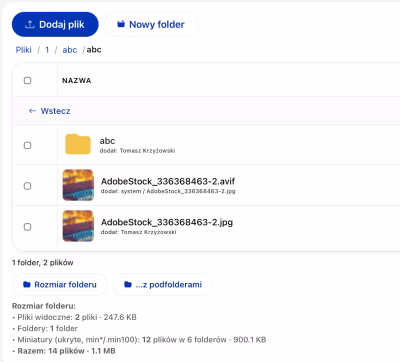The width and height of the screenshot is (400, 362).
Task: Click the folder icon in Nowy folder
Action: click(x=121, y=24)
